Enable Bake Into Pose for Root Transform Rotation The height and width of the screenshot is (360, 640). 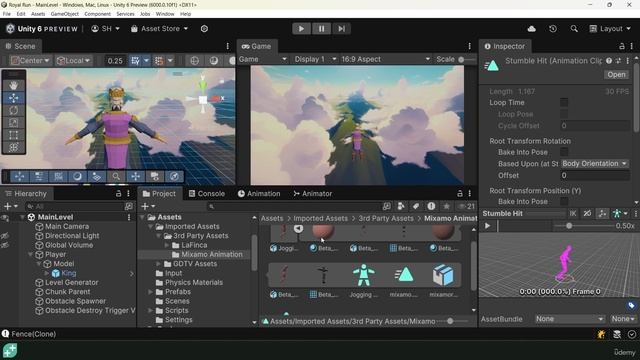[564, 152]
